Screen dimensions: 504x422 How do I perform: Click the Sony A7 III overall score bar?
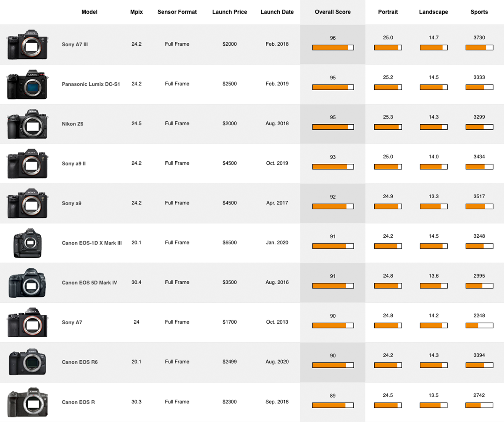(333, 47)
